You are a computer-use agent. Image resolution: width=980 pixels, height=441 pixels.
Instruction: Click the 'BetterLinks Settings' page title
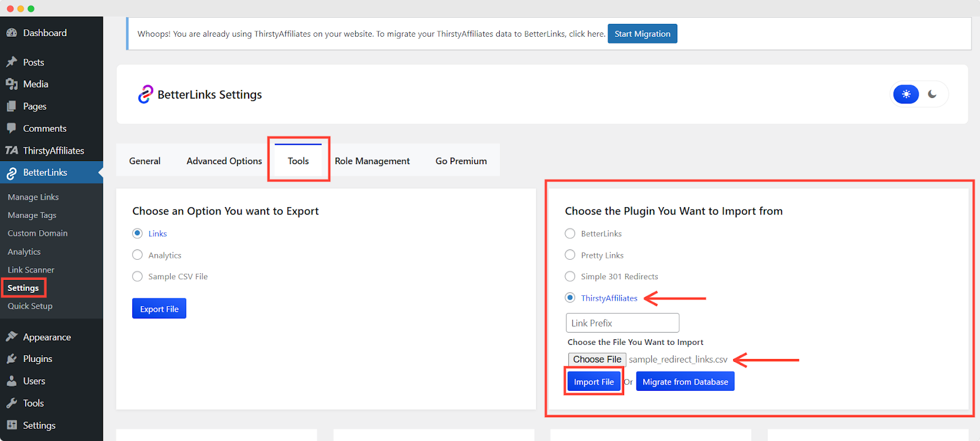(x=209, y=94)
